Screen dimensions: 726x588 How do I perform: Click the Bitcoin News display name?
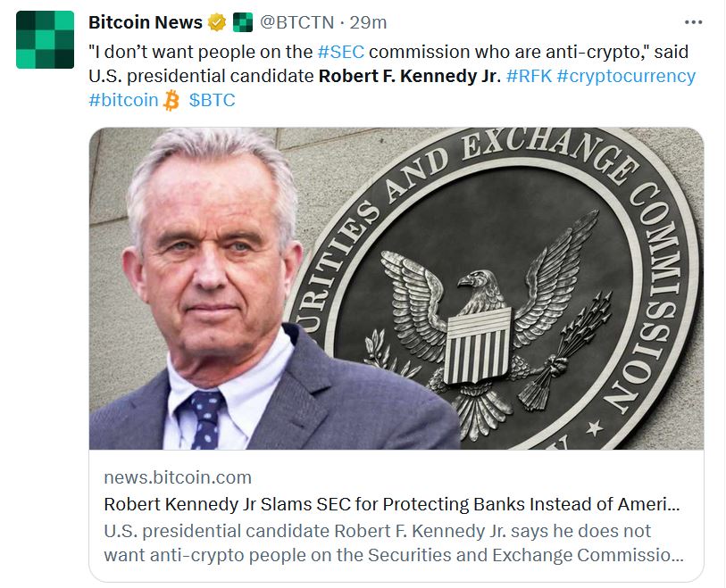click(x=146, y=22)
